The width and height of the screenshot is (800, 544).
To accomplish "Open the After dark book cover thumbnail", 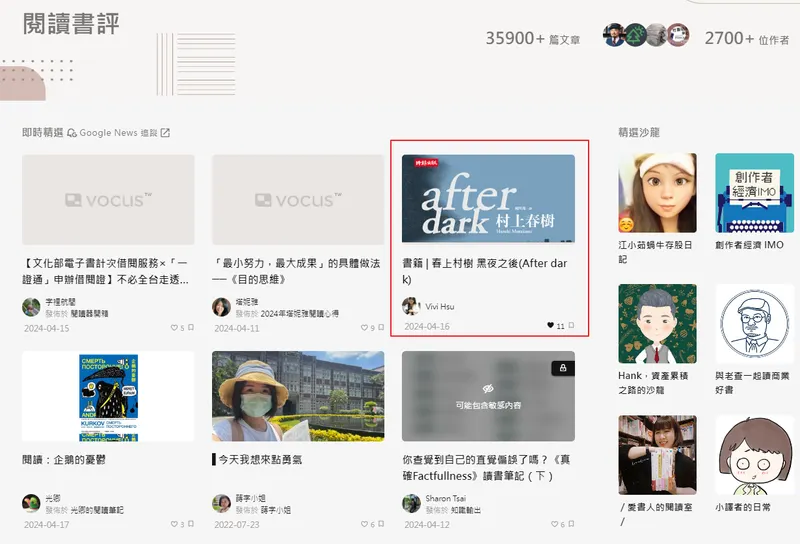I will 488,199.
